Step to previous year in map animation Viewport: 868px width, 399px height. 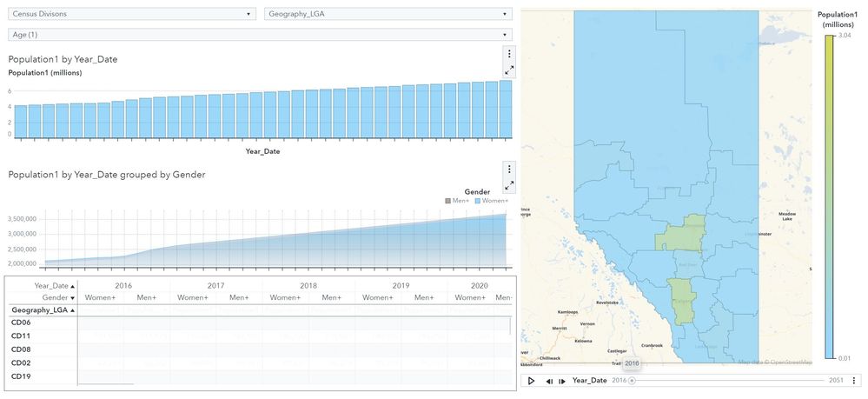(x=549, y=381)
